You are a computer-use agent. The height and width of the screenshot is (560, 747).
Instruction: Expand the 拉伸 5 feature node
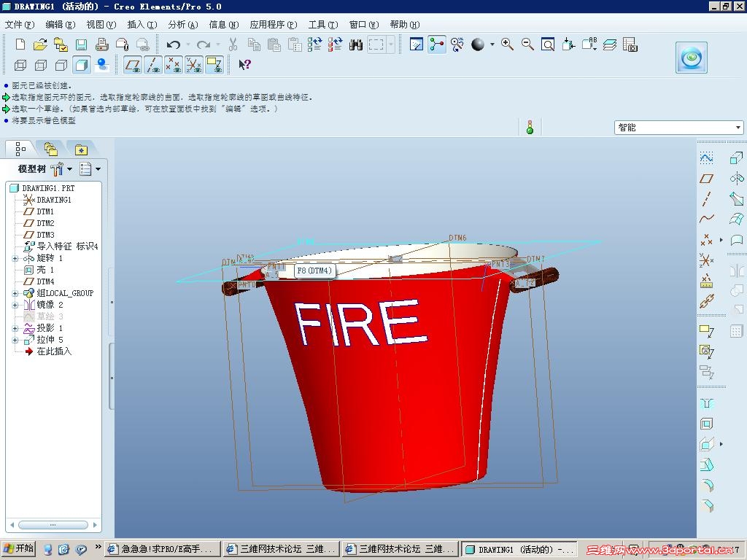click(15, 339)
